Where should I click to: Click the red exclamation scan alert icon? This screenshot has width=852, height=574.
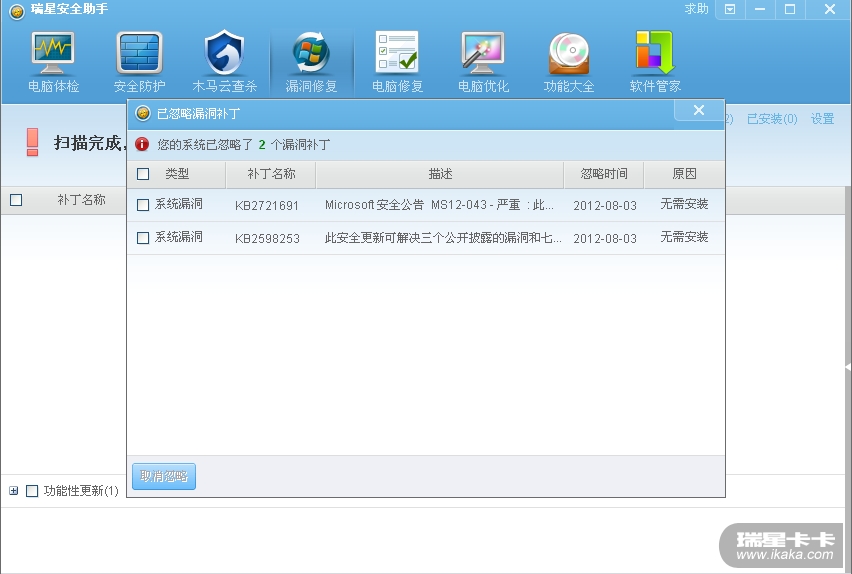tap(33, 142)
